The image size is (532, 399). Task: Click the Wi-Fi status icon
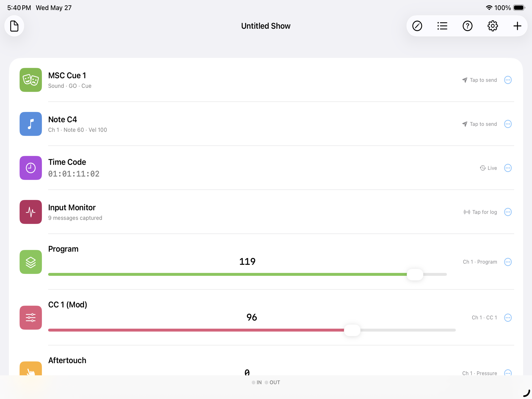click(x=489, y=8)
